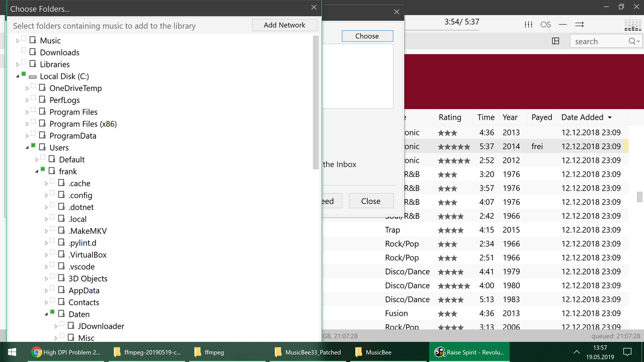Sort tracks by the Year column
644x362 pixels.
pyautogui.click(x=510, y=117)
